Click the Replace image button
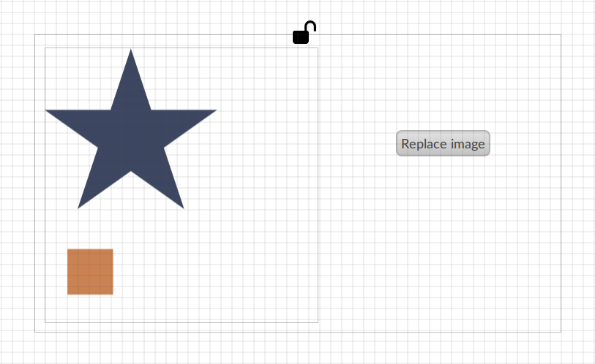The width and height of the screenshot is (595, 364). click(443, 143)
